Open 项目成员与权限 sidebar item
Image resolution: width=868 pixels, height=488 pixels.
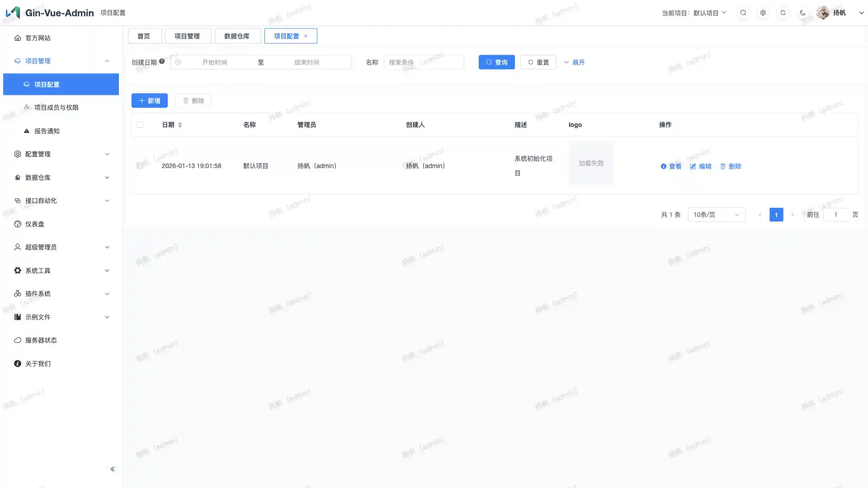click(57, 108)
